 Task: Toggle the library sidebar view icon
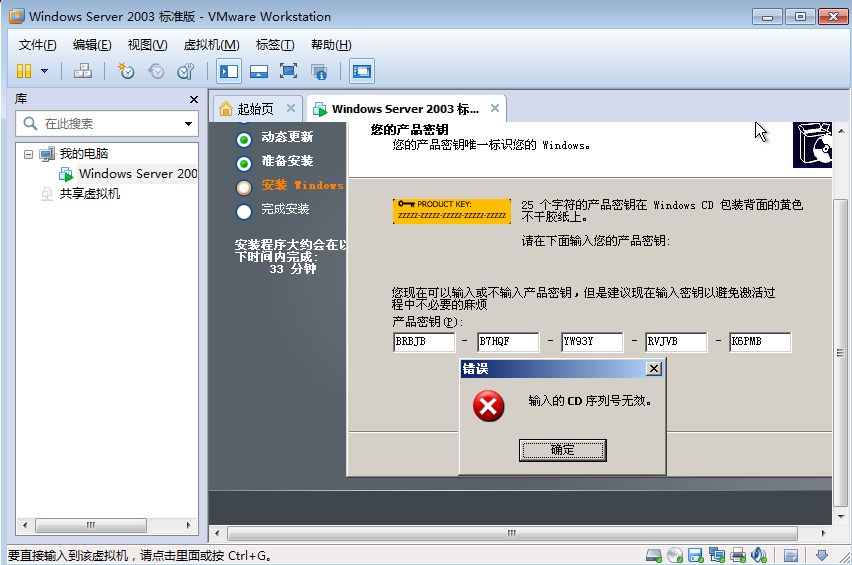[x=229, y=71]
